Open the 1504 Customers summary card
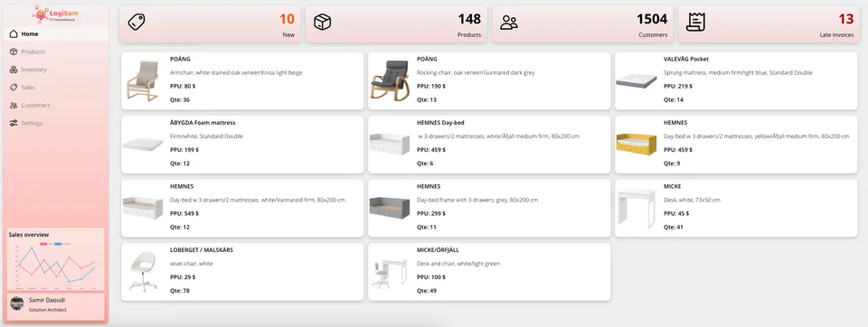The image size is (868, 327). 582,23
